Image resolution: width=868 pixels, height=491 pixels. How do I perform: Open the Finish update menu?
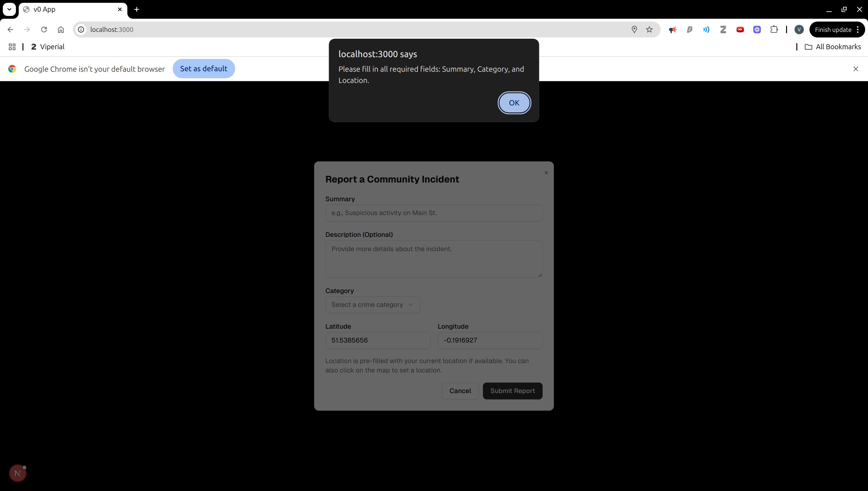[837, 30]
